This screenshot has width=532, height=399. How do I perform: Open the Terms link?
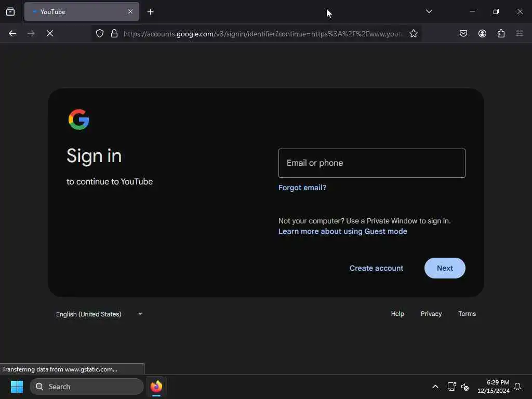[x=467, y=314]
